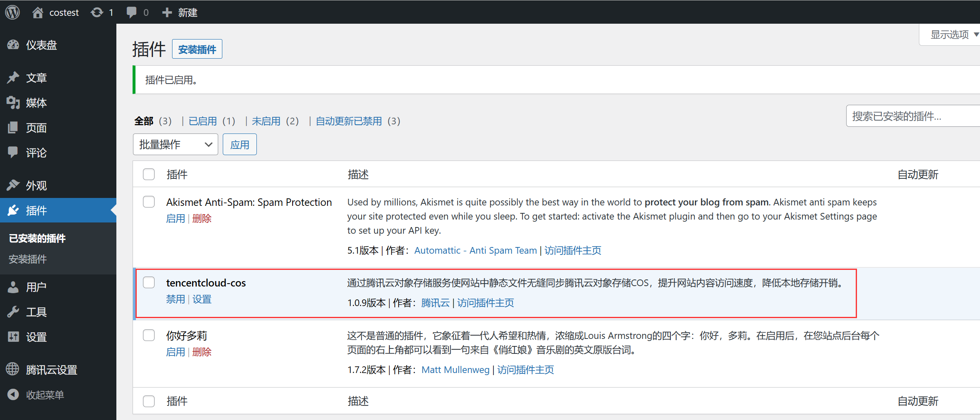The width and height of the screenshot is (980, 420).
Task: Tick the Akismet Anti-Spam checkbox
Action: (x=149, y=202)
